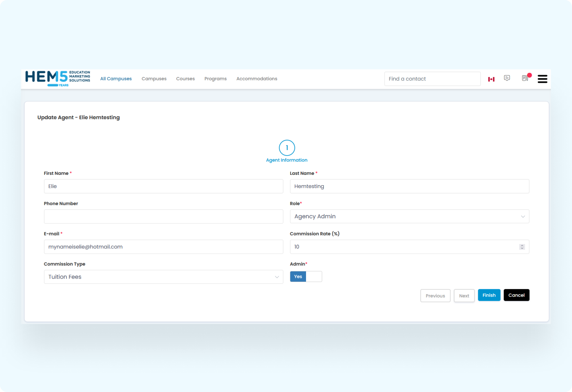
Task: Increase Commission Rate with the spinner arrows
Action: [522, 245]
